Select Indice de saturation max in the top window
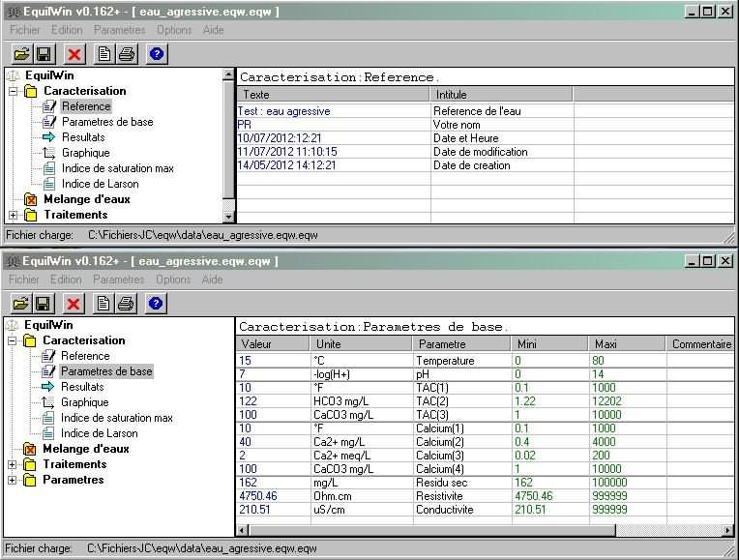739x560 pixels. tap(118, 168)
